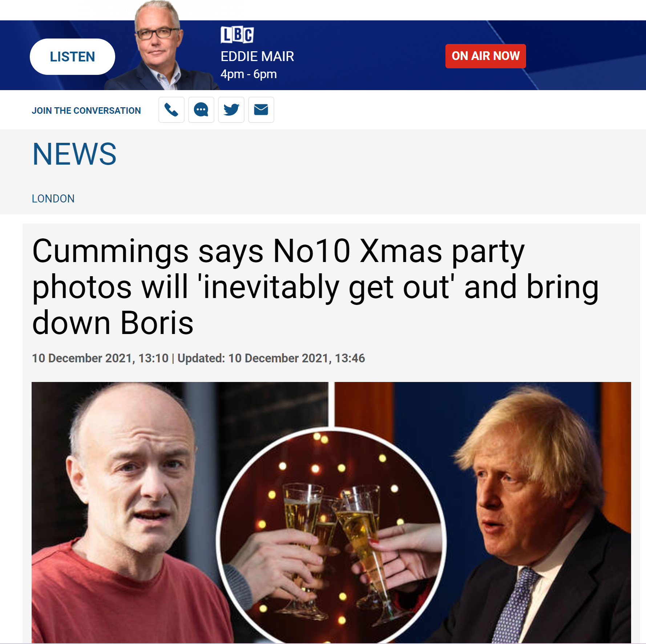
Task: Open the phone call icon
Action: 171,110
